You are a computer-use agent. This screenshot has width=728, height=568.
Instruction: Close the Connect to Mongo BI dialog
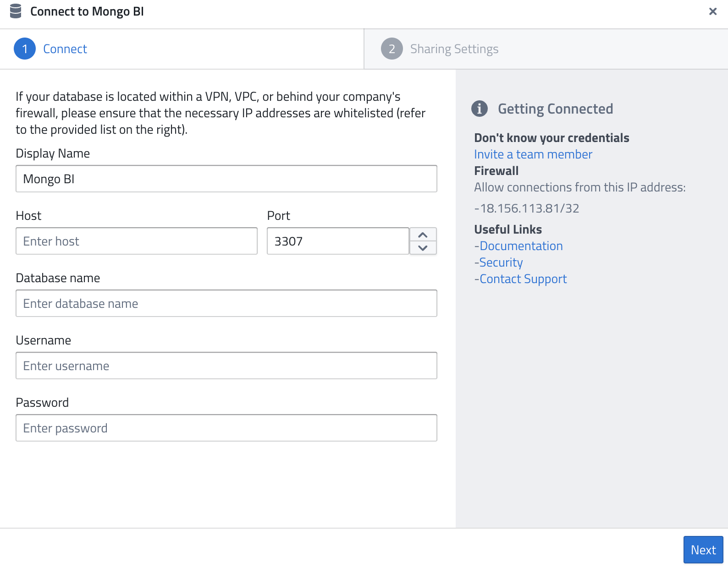click(712, 11)
